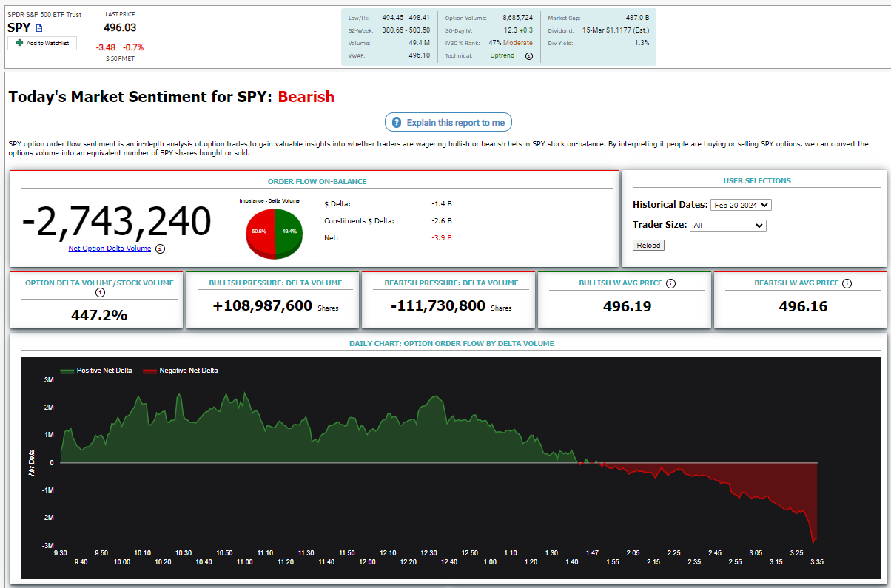Screen dimensions: 891x588
Task: Click the Net value -3.9 B
Action: point(442,238)
